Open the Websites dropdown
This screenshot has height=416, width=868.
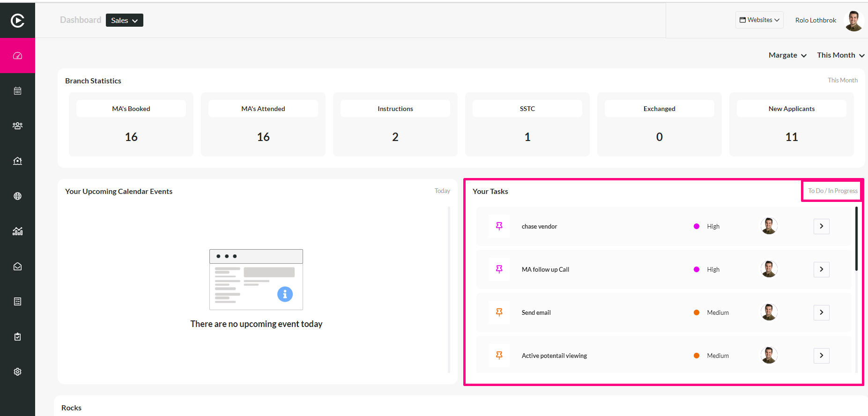click(759, 20)
